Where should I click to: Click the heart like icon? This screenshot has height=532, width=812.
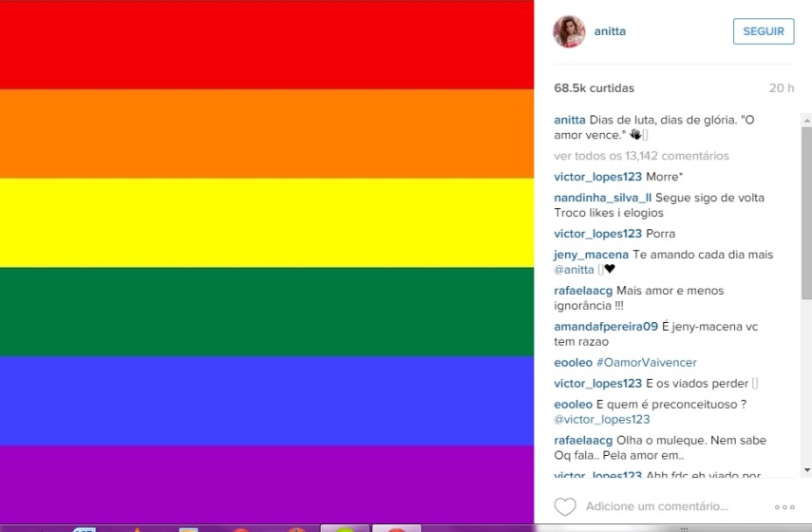(564, 506)
